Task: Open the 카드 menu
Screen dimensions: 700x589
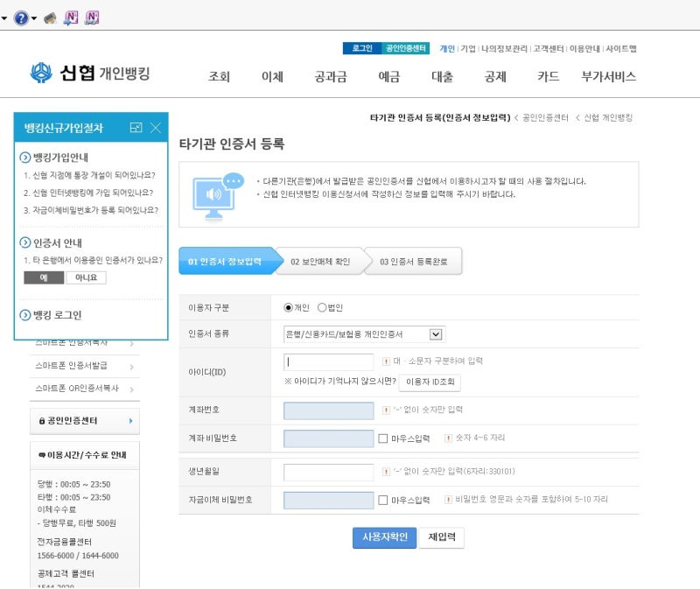Action: [x=549, y=77]
